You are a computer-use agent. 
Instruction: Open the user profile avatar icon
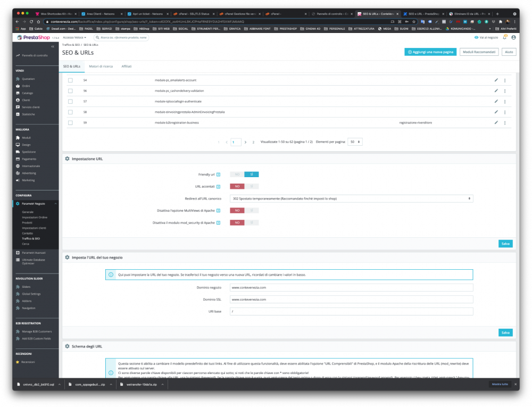(513, 37)
